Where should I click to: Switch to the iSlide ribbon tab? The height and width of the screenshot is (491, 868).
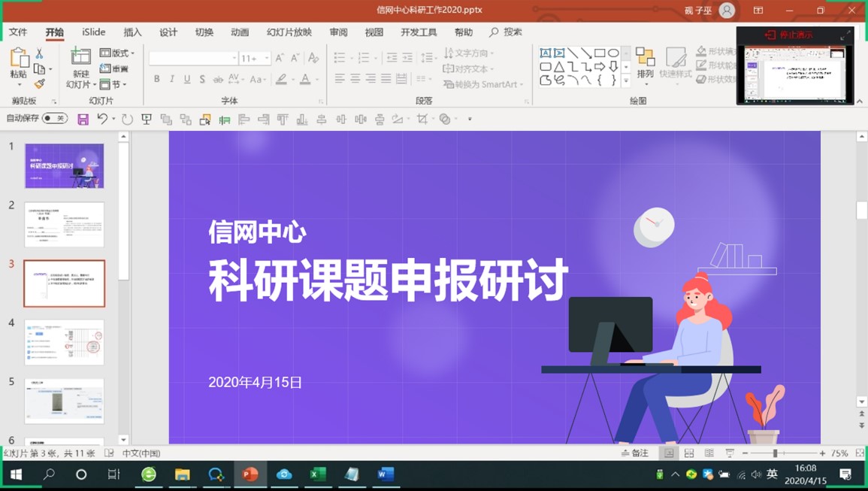(94, 32)
